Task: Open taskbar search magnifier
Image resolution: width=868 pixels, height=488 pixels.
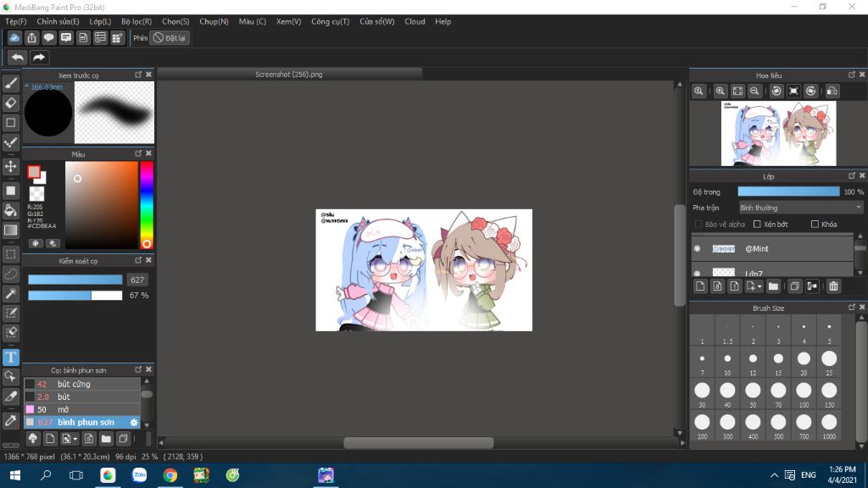Action: coord(46,475)
